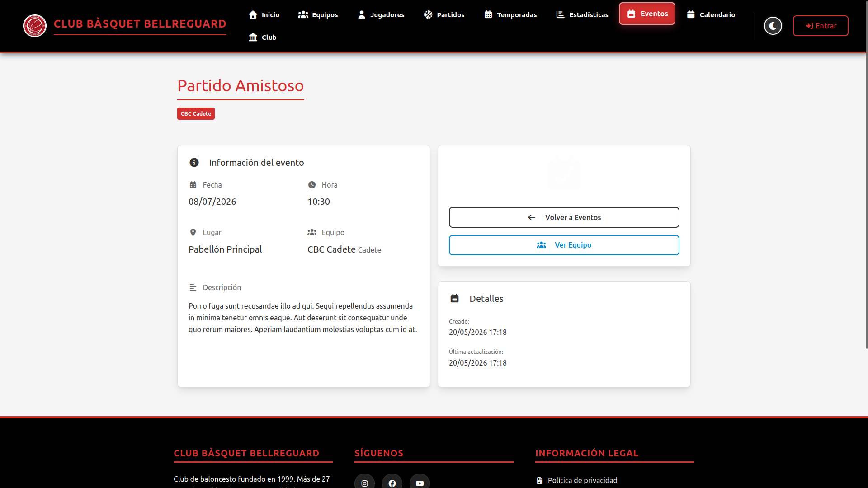Open the Equipos menu item
The height and width of the screenshot is (488, 868).
pyautogui.click(x=318, y=15)
